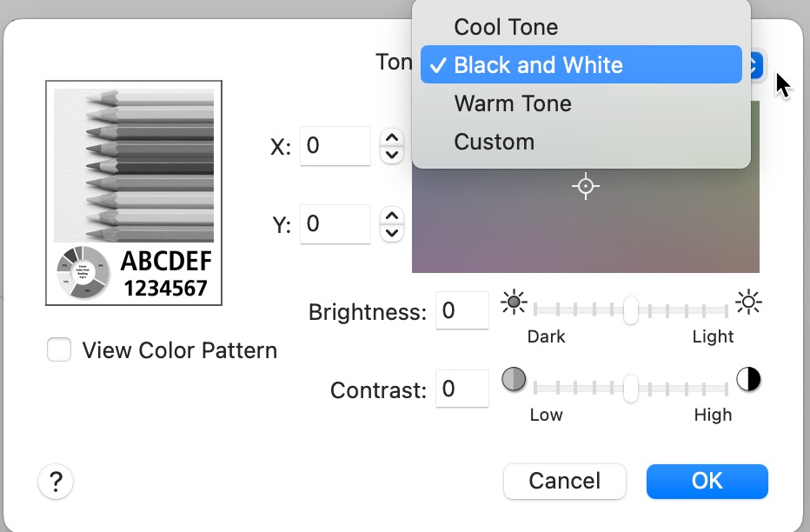Click the Brightness slider handle
The height and width of the screenshot is (532, 810).
631,310
